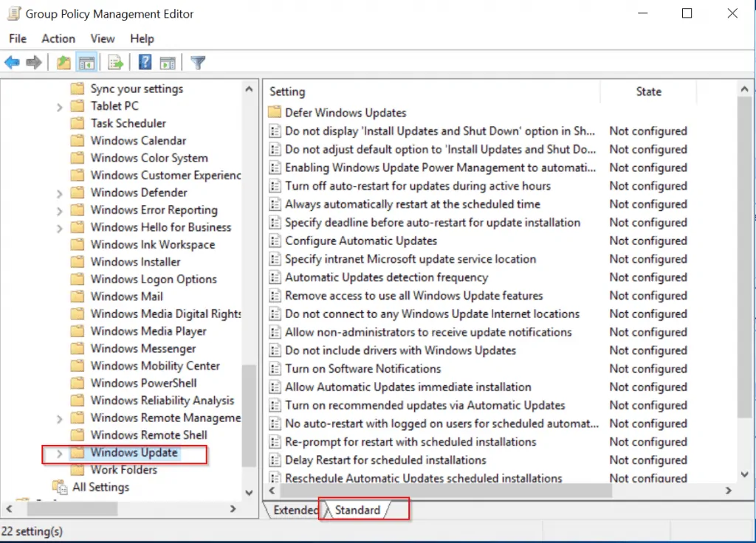The height and width of the screenshot is (543, 756).
Task: Click the Back navigation arrow
Action: coord(12,62)
